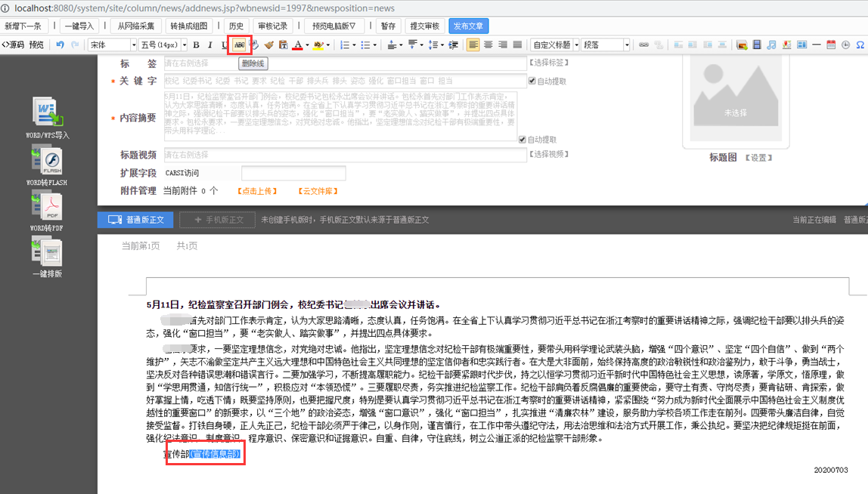Apply underline with the U icon
This screenshot has height=494, width=868.
(225, 45)
